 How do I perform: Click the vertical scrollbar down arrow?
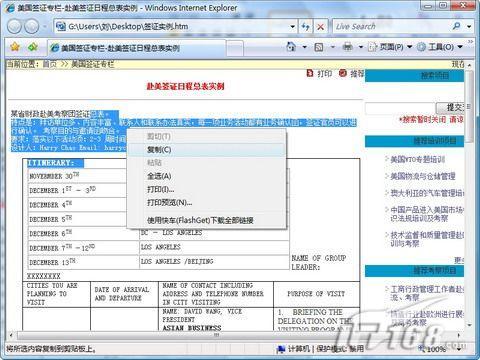[x=469, y=325]
